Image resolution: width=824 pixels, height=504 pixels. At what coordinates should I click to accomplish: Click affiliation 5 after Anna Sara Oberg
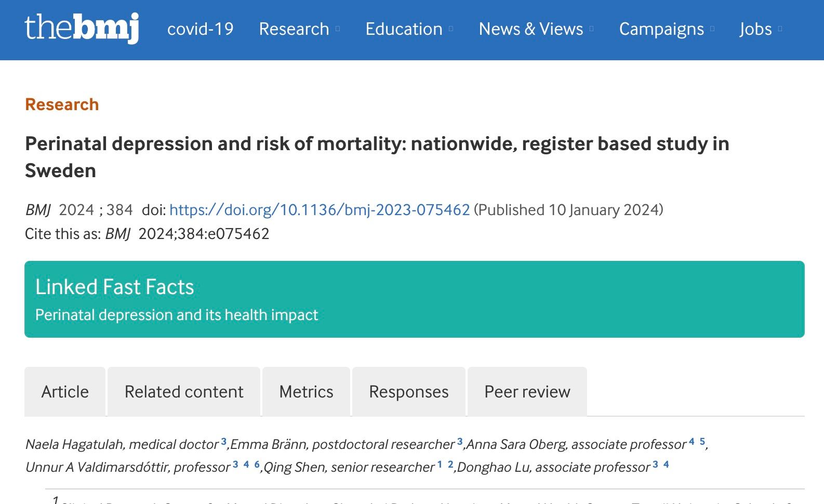(702, 442)
